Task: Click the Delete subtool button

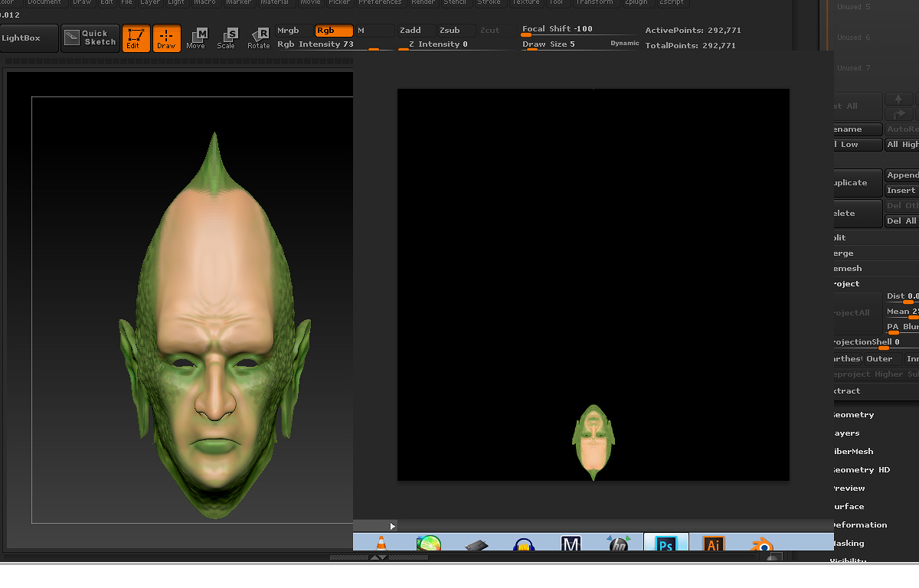Action: click(x=858, y=214)
